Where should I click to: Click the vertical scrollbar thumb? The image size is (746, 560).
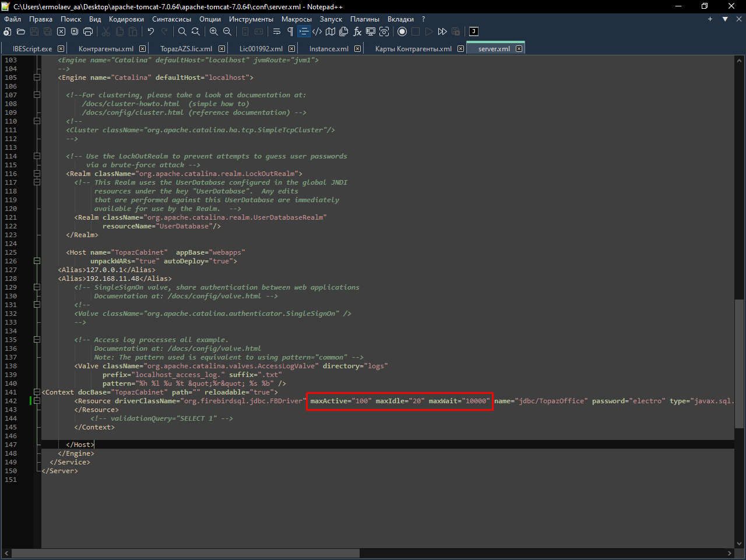(x=739, y=364)
